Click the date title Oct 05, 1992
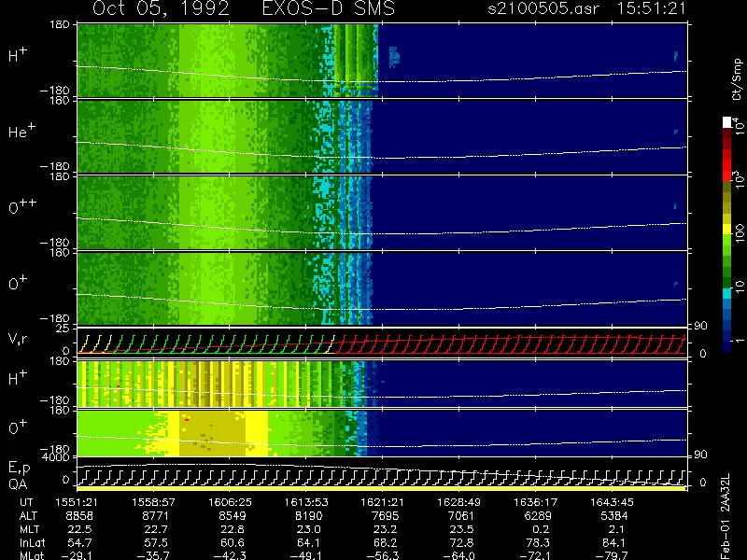The image size is (747, 560). (161, 8)
